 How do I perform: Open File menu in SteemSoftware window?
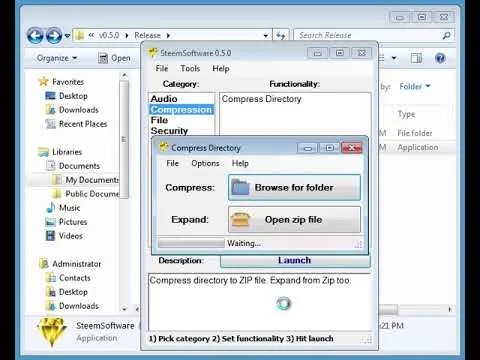click(162, 68)
